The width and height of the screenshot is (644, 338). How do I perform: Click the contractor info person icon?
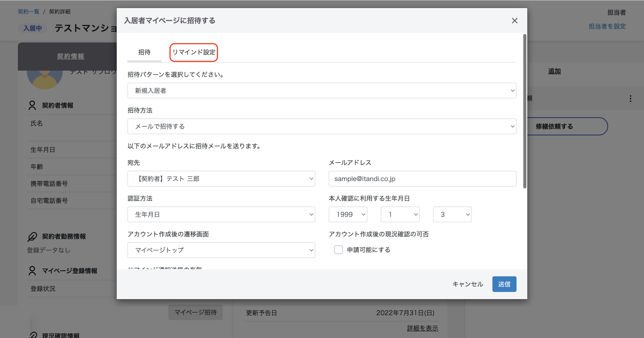32,105
